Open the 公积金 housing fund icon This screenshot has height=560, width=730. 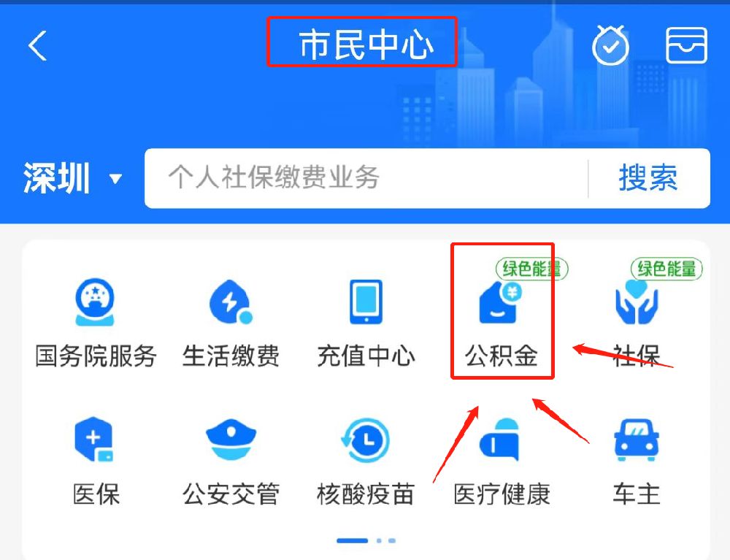coord(501,303)
